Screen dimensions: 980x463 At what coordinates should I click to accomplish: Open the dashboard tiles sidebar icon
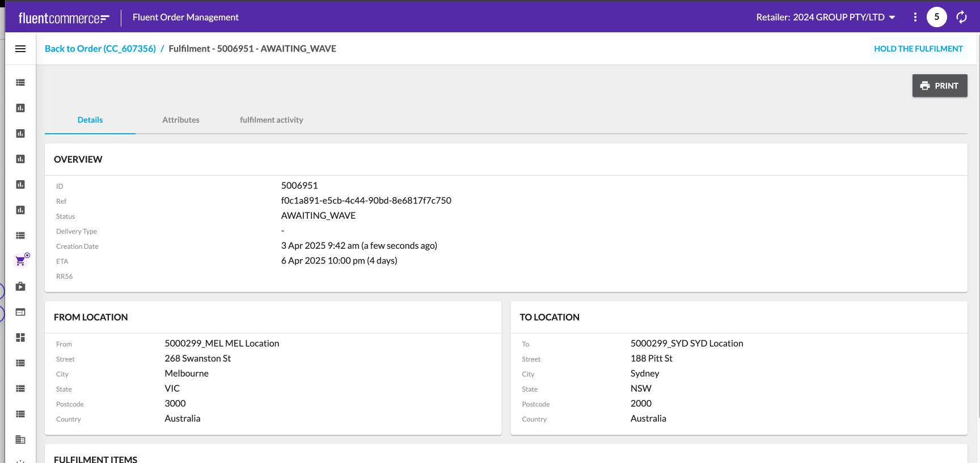20,337
